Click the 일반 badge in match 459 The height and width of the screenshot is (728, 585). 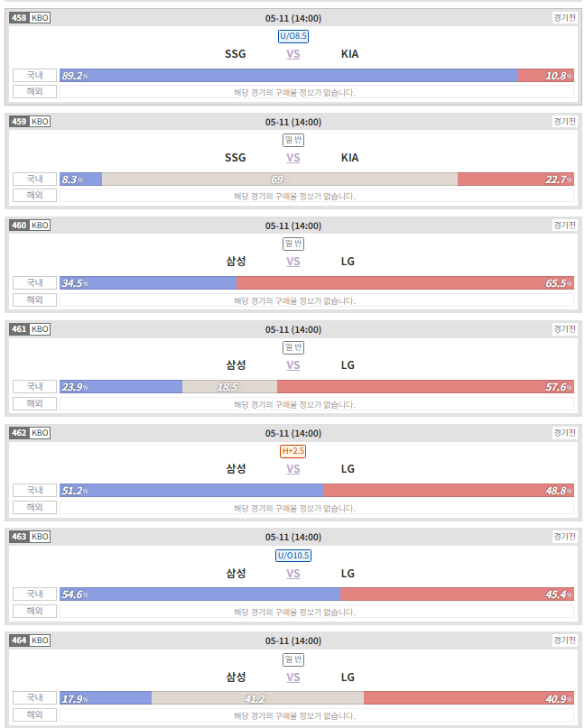[x=293, y=140]
